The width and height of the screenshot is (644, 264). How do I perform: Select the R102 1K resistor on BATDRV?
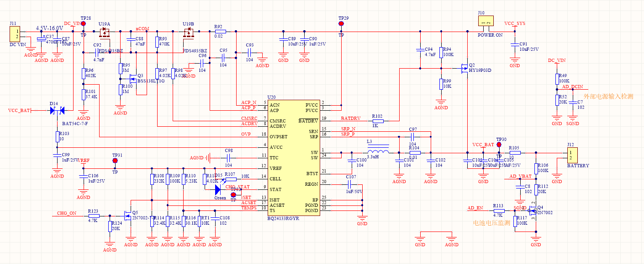pyautogui.click(x=377, y=121)
